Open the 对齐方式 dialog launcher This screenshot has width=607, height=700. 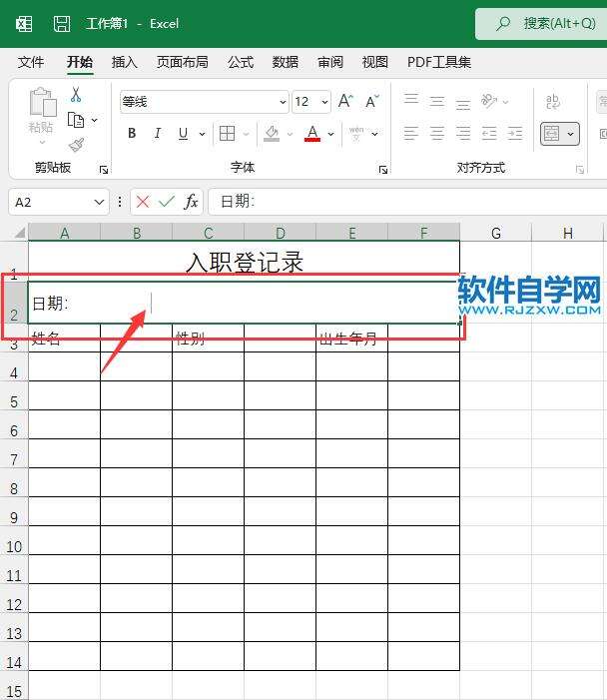pyautogui.click(x=579, y=169)
